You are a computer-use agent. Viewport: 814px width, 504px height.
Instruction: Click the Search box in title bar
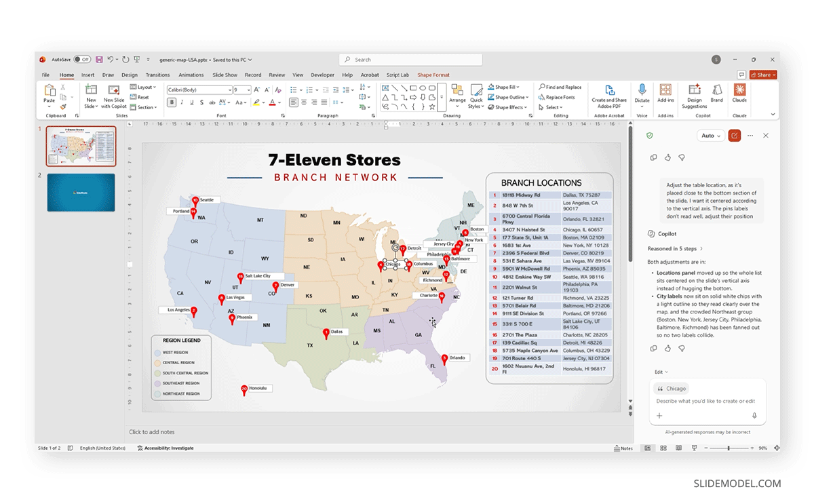coord(410,60)
